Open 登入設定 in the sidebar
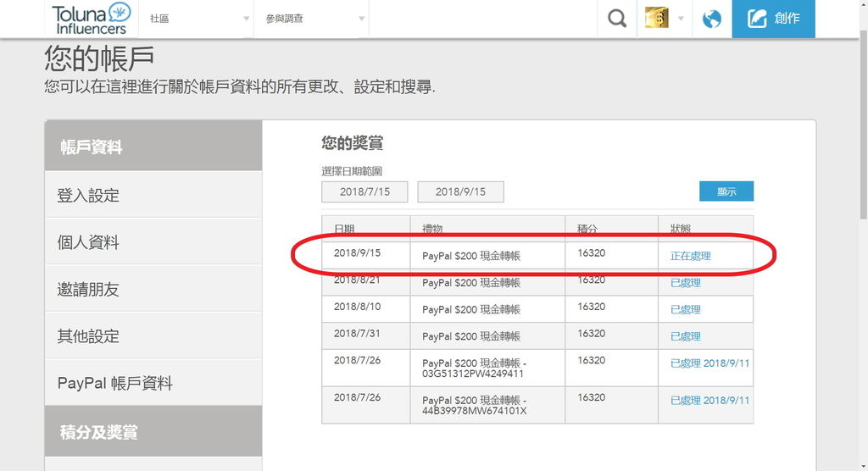 (153, 195)
